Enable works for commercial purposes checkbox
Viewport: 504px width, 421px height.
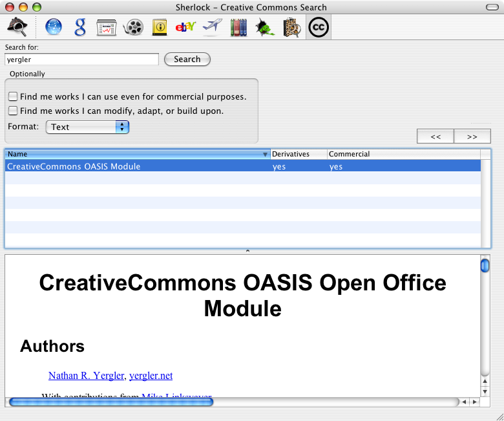click(x=13, y=96)
